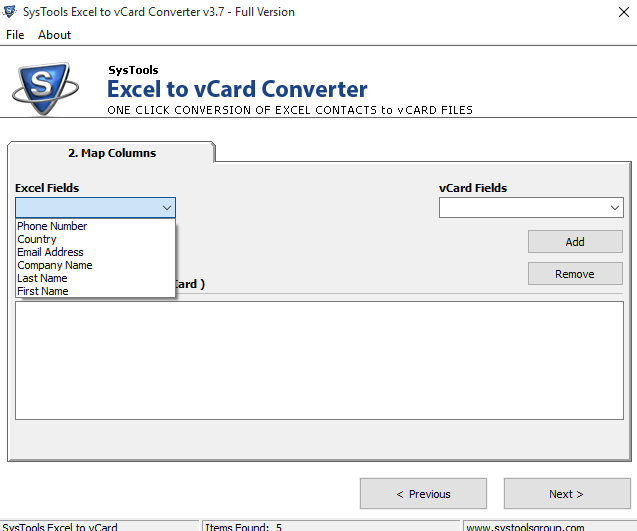This screenshot has height=531, width=637.
Task: Choose Country from Excel Fields list
Action: pyautogui.click(x=95, y=239)
